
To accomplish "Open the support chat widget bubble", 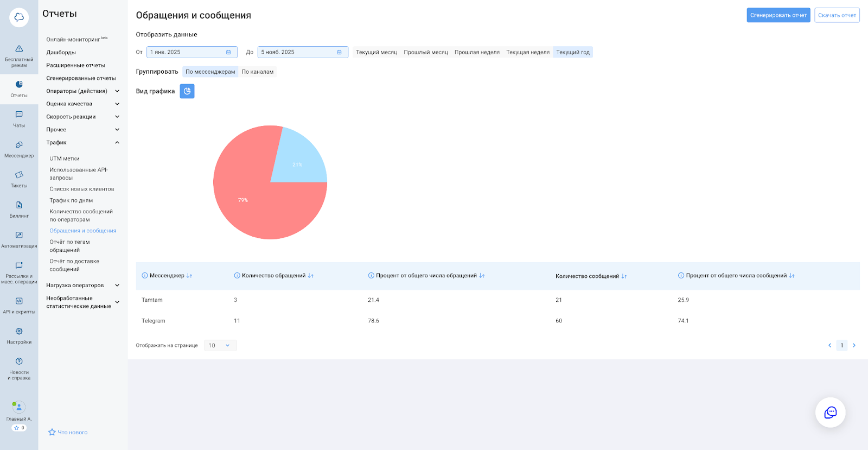I will pyautogui.click(x=830, y=413).
